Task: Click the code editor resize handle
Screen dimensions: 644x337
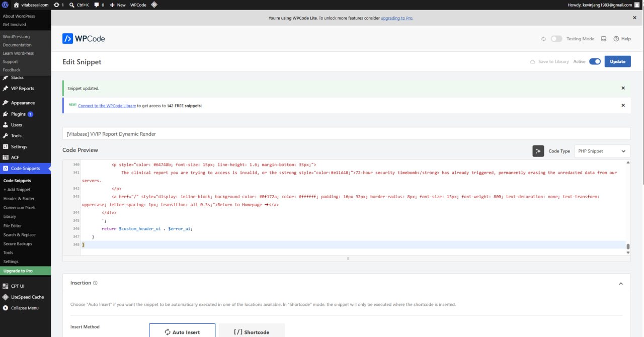Action: [x=348, y=259]
